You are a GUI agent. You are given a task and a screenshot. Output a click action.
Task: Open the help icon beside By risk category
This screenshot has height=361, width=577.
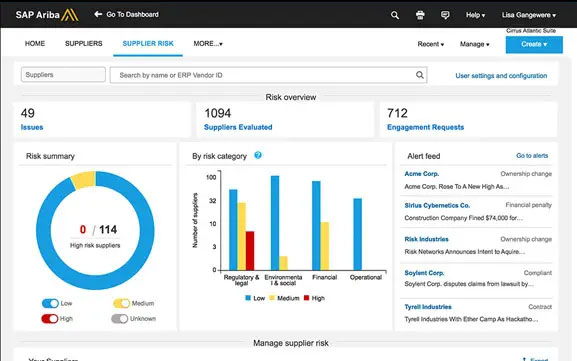pyautogui.click(x=258, y=155)
